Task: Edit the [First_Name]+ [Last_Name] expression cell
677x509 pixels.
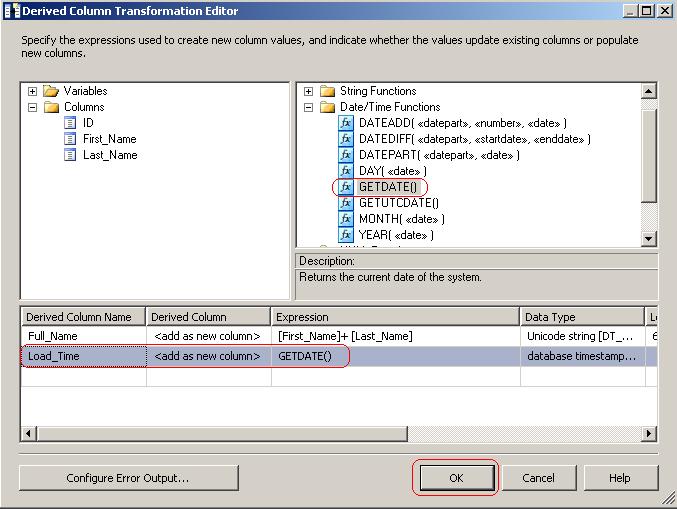Action: [395, 336]
